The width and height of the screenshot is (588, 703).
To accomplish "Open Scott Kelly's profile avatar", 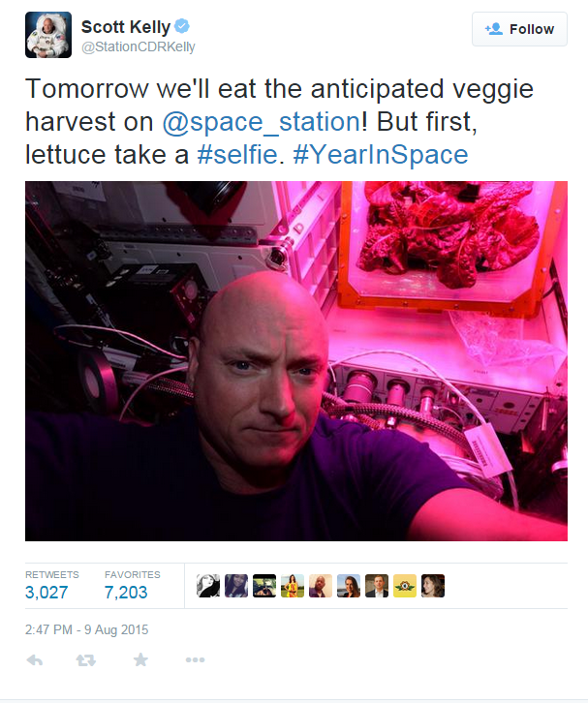I will [48, 35].
